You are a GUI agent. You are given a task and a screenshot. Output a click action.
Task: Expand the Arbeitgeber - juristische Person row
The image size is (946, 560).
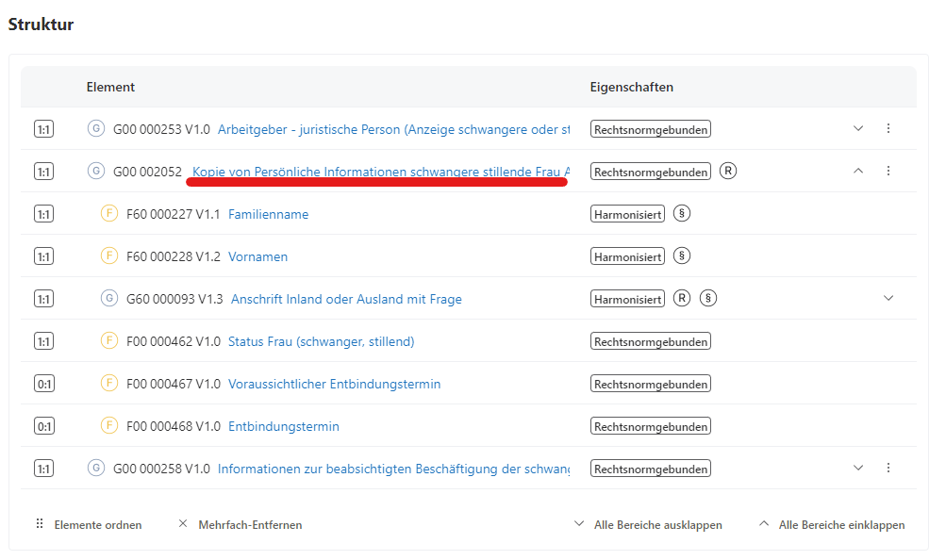(858, 128)
